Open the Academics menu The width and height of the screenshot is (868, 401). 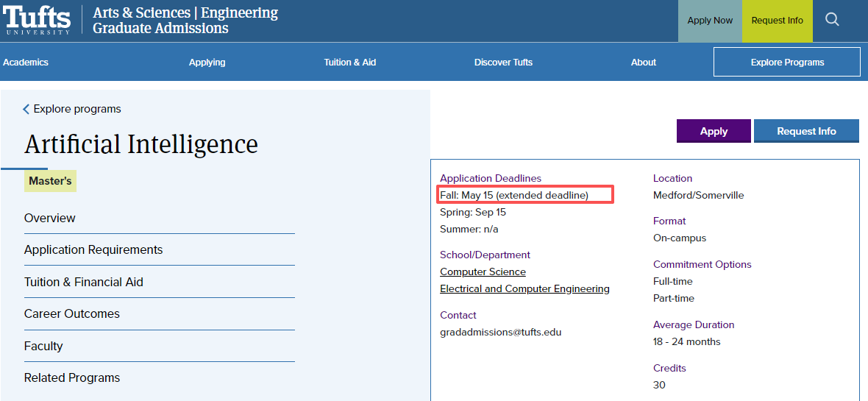tap(26, 63)
